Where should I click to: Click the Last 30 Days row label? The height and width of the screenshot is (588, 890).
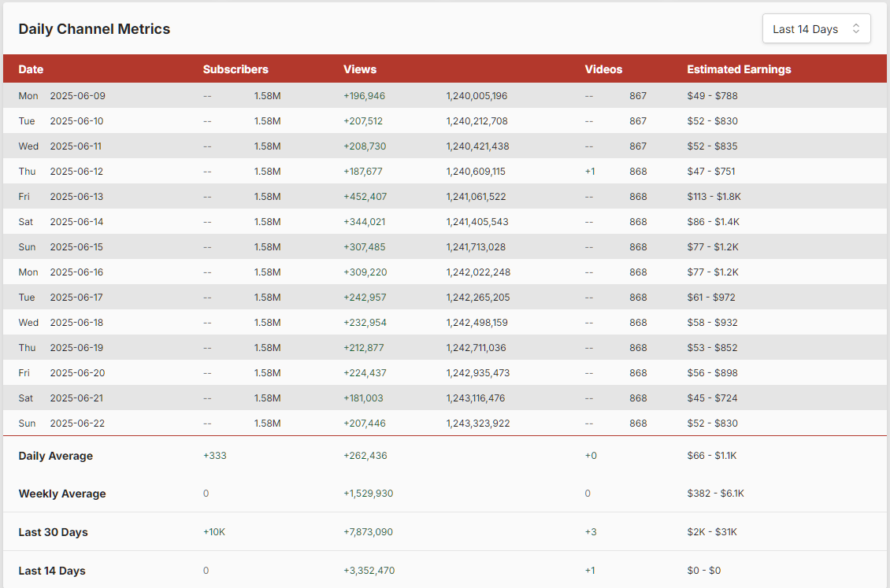tap(54, 532)
